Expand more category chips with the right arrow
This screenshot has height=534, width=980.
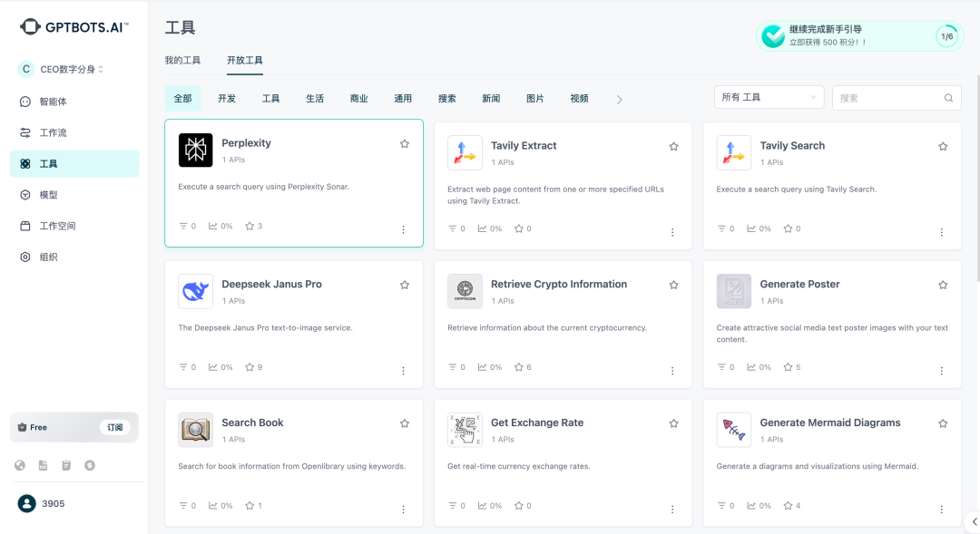618,98
